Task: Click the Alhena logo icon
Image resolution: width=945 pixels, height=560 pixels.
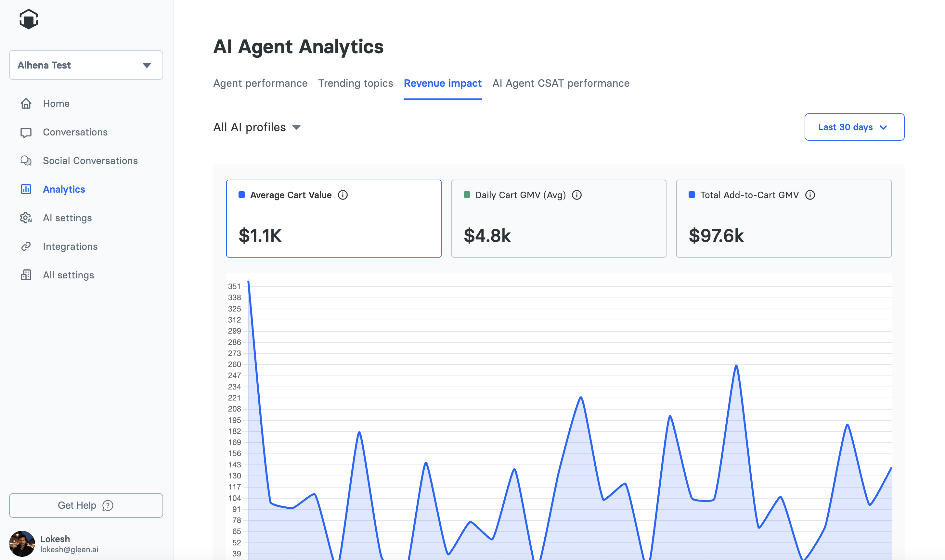Action: point(29,19)
